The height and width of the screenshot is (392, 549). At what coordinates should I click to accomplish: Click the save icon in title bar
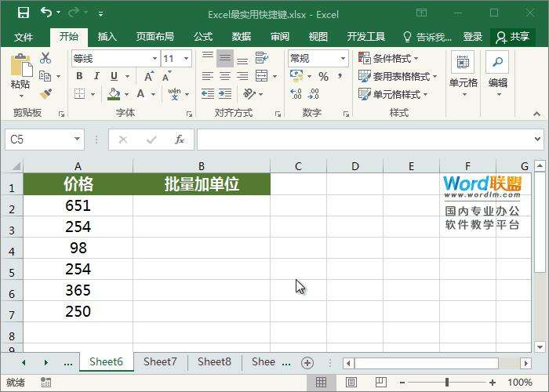coord(23,13)
